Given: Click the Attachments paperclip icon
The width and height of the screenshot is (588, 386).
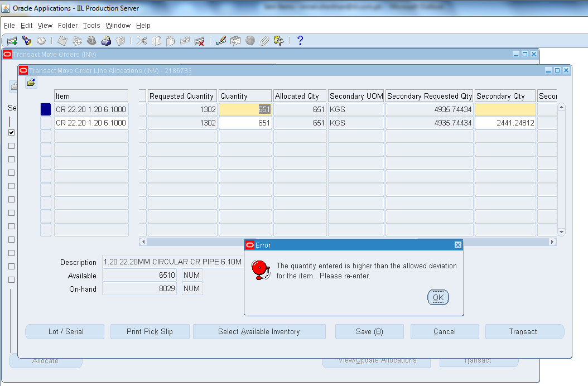Looking at the screenshot, I should (x=265, y=40).
